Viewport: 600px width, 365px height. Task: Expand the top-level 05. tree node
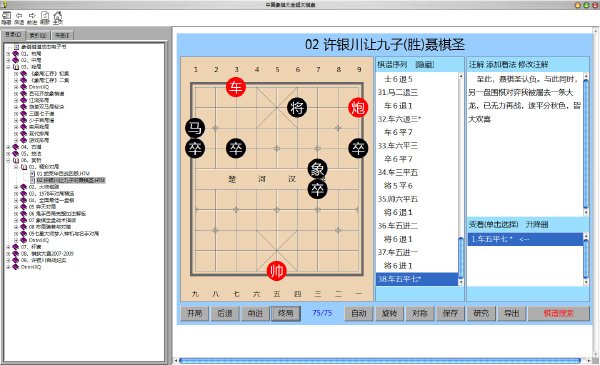click(8, 154)
